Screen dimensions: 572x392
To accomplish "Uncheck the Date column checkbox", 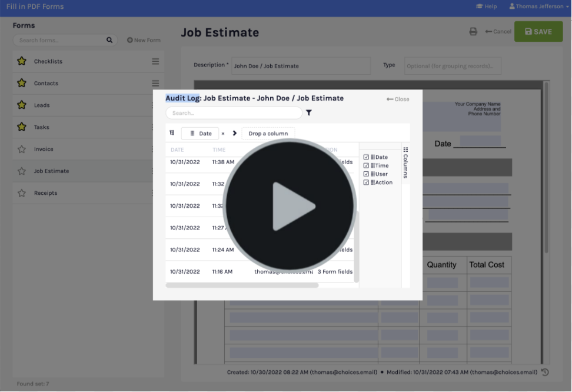I will pyautogui.click(x=366, y=157).
